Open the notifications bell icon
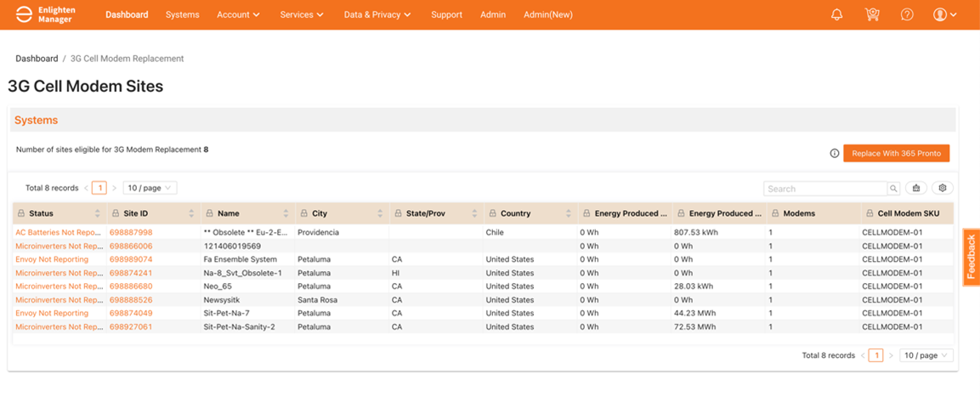 pyautogui.click(x=837, y=14)
